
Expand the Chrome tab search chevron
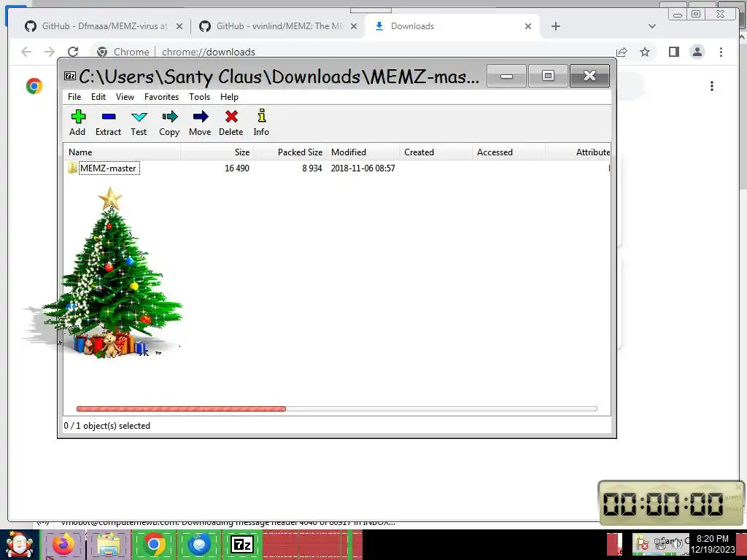point(652,26)
